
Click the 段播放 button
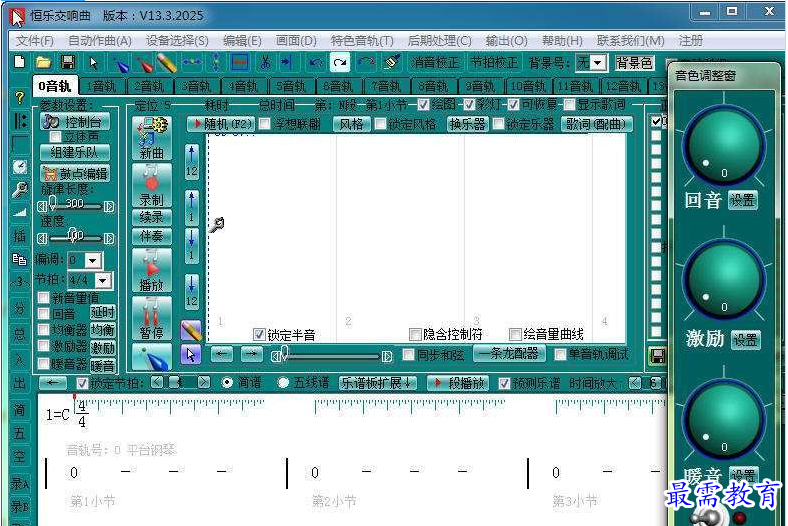point(458,383)
